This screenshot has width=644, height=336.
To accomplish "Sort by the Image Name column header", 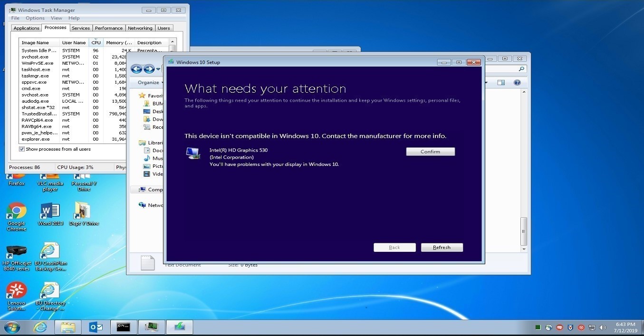I will tap(39, 42).
